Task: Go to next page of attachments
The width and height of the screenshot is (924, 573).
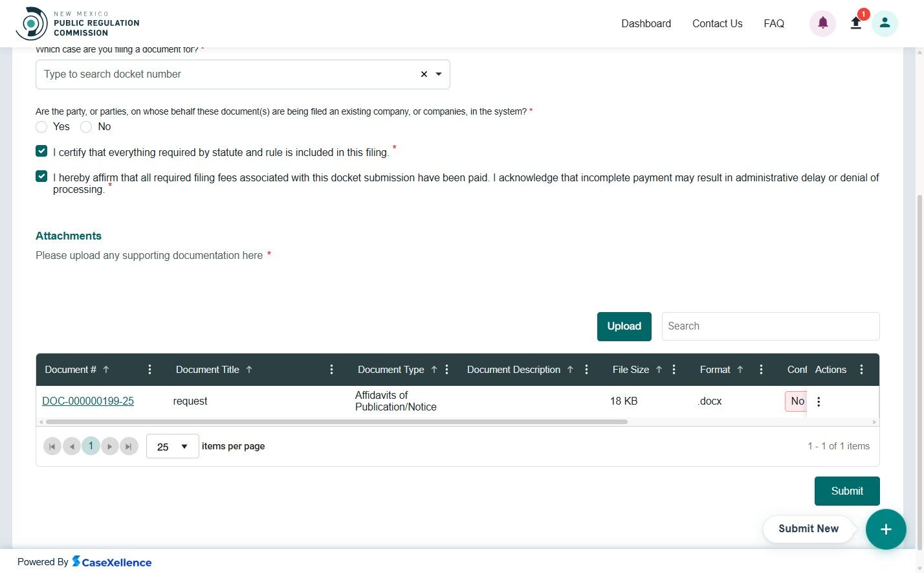Action: [110, 447]
